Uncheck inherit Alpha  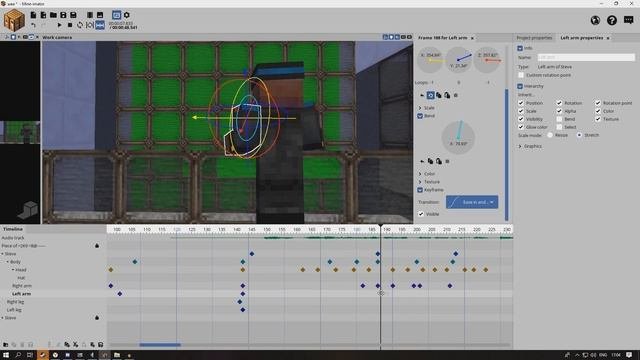pos(559,111)
